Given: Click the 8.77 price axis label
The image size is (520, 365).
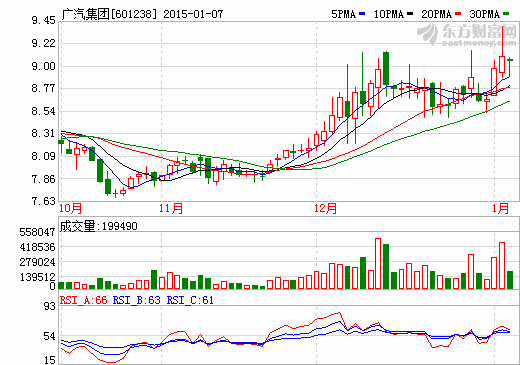Looking at the screenshot, I should click(44, 89).
